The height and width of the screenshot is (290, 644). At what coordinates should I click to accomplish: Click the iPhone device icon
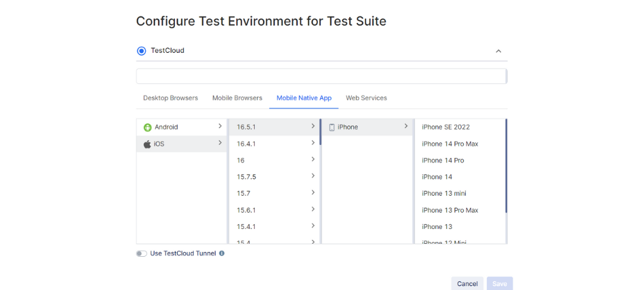tap(331, 127)
